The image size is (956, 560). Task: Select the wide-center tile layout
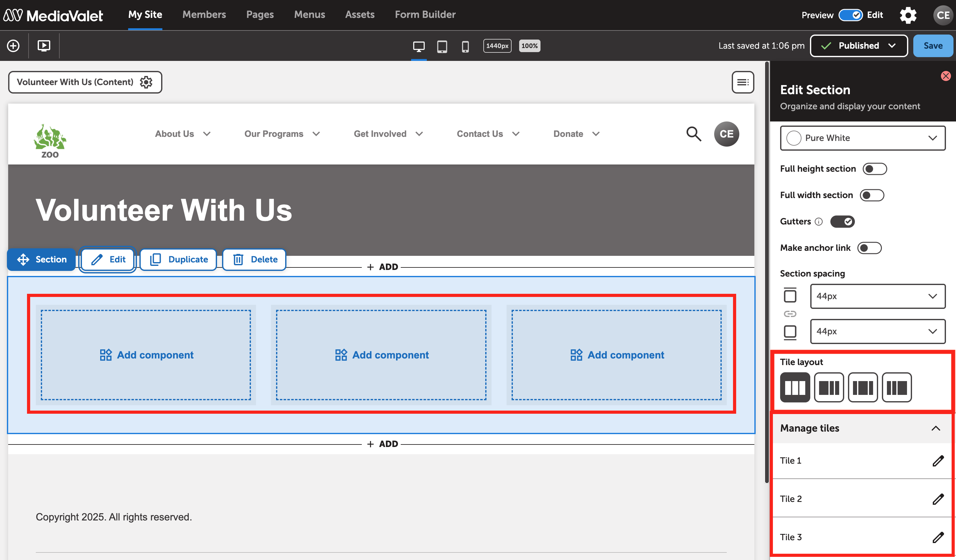(x=863, y=387)
